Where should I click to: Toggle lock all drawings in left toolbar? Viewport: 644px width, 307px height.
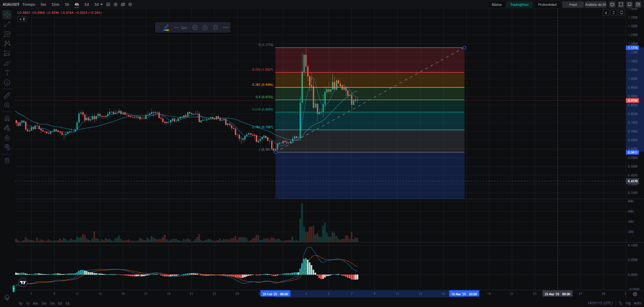(x=7, y=138)
